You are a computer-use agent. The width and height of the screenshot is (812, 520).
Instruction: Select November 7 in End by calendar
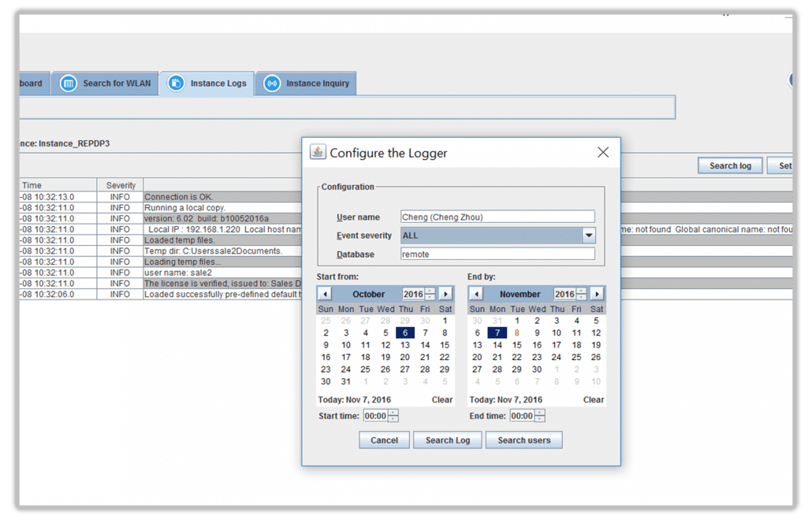(497, 332)
